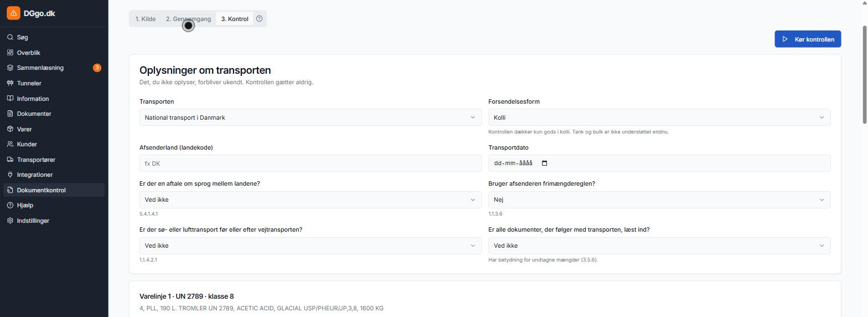Click the Varer box icon
This screenshot has height=317, width=868.
click(x=10, y=129)
